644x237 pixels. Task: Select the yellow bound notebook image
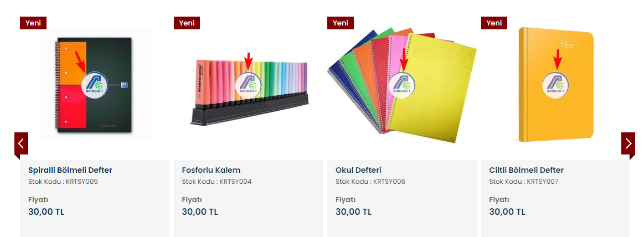[x=556, y=85]
